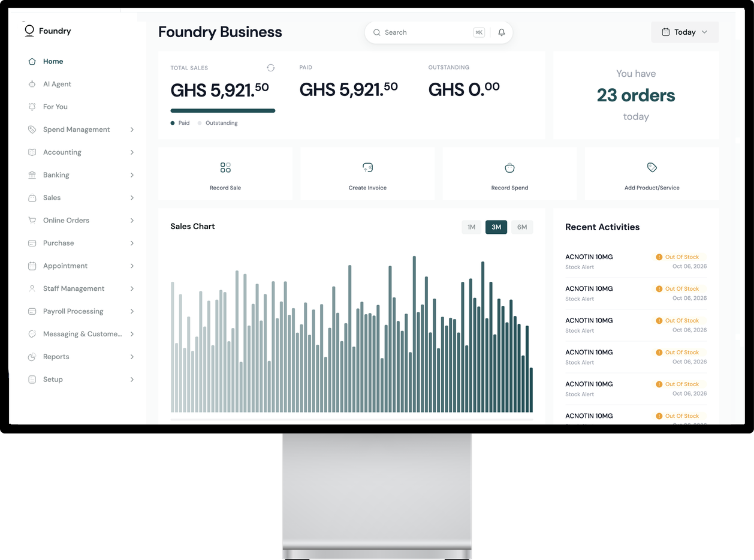Click the Reports pie chart icon

[x=32, y=357]
